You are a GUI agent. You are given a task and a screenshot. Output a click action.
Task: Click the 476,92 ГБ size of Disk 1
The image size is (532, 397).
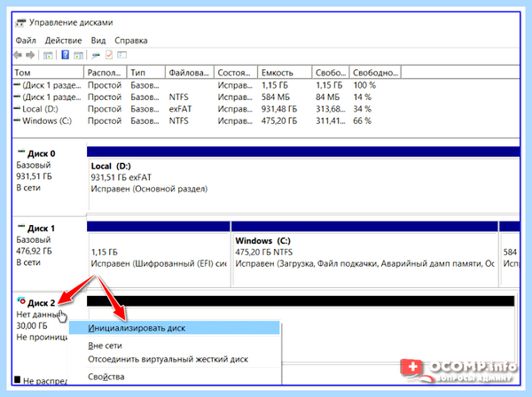click(x=34, y=251)
